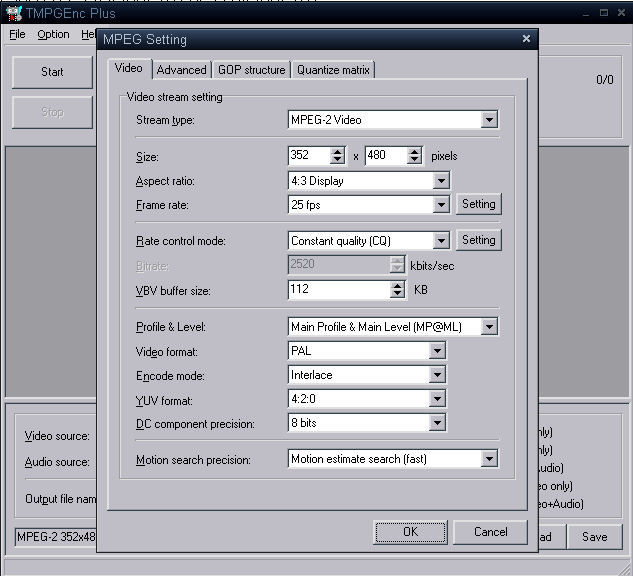Increase VBV buffer size with up arrow
633x576 pixels.
point(398,286)
